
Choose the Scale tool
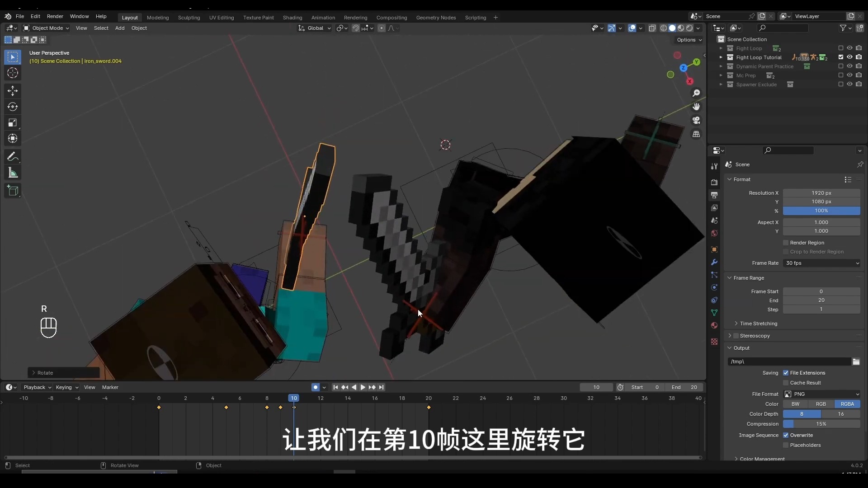tap(13, 123)
